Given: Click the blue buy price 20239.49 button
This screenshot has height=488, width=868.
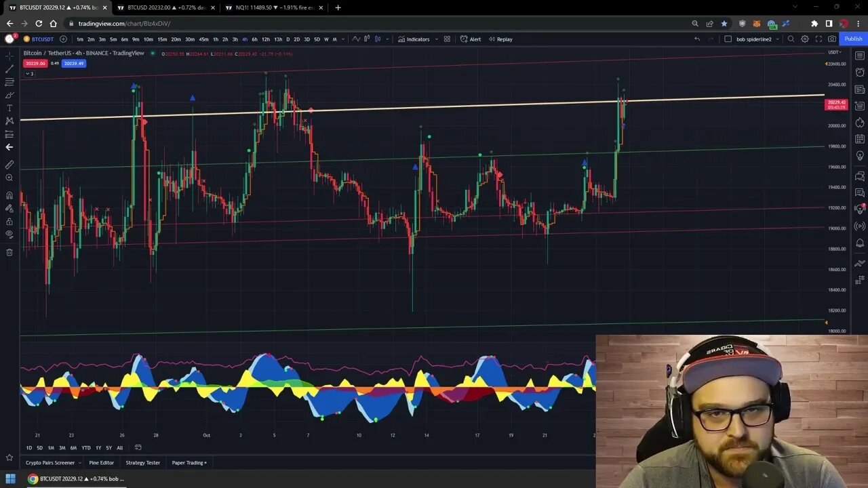Looking at the screenshot, I should click(73, 64).
